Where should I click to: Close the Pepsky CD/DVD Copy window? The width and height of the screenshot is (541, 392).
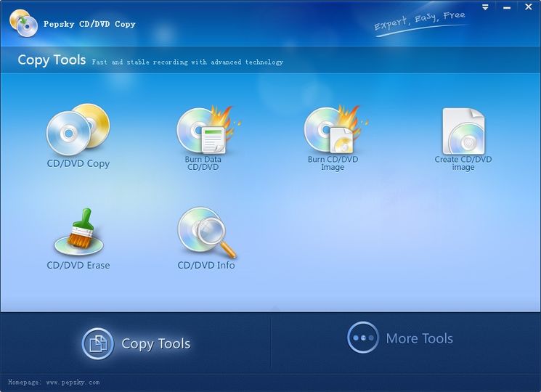point(528,7)
